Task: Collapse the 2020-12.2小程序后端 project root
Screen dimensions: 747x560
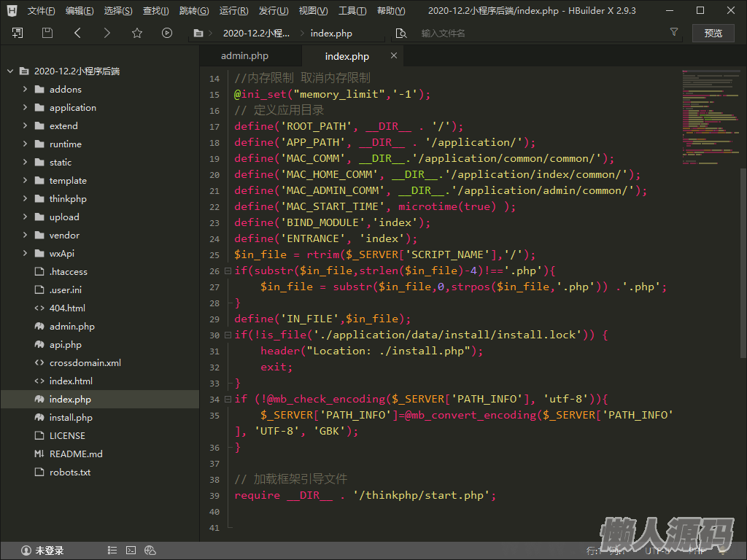Action: click(10, 71)
